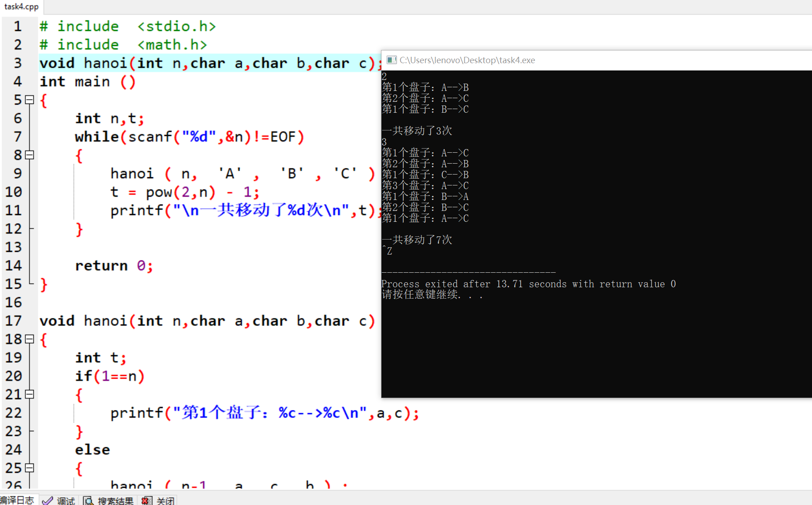
Task: Click '请按任意键继续' prompt in the console
Action: pyautogui.click(x=432, y=295)
